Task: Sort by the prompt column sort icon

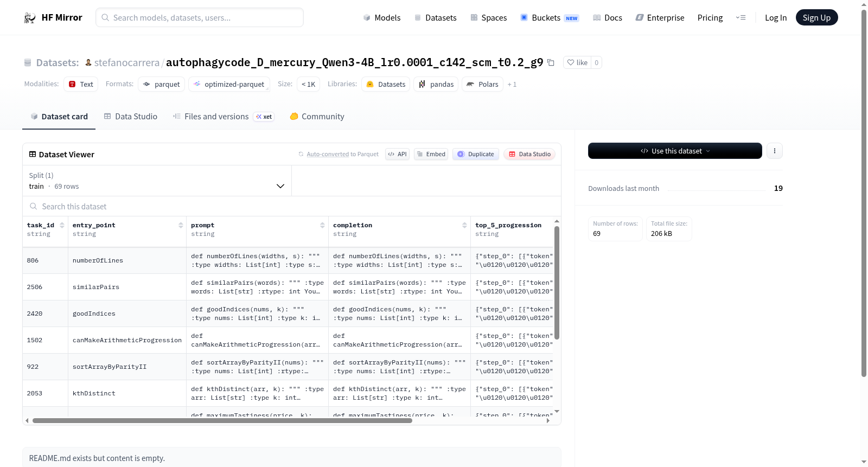Action: coord(322,225)
